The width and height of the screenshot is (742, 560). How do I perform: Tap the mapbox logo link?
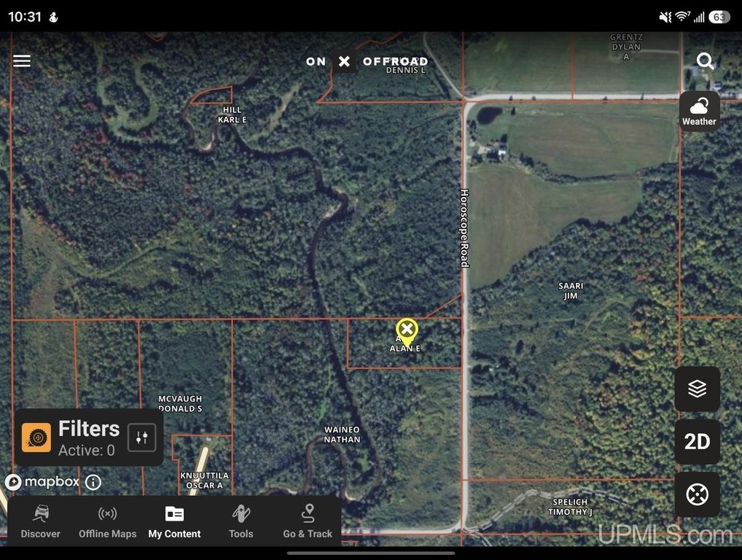pyautogui.click(x=42, y=482)
